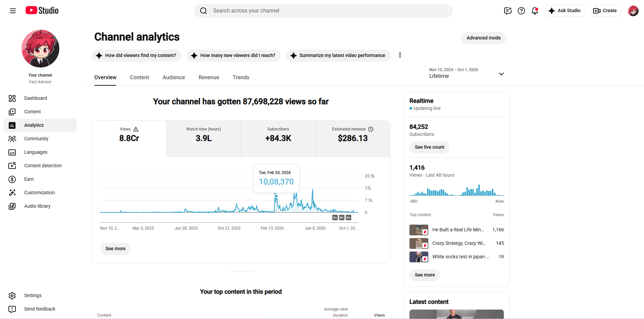Click See more in the Realtime panel
The height and width of the screenshot is (319, 644).
(x=425, y=275)
